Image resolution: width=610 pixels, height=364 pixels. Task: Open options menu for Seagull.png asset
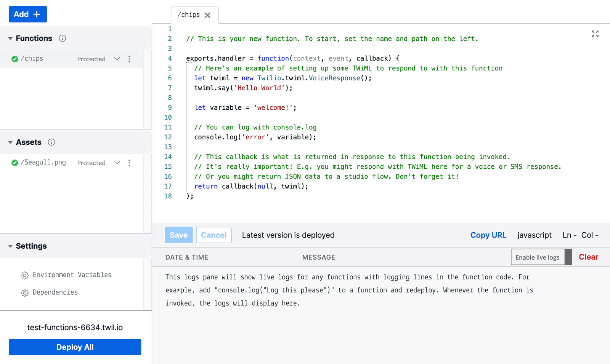pos(130,163)
